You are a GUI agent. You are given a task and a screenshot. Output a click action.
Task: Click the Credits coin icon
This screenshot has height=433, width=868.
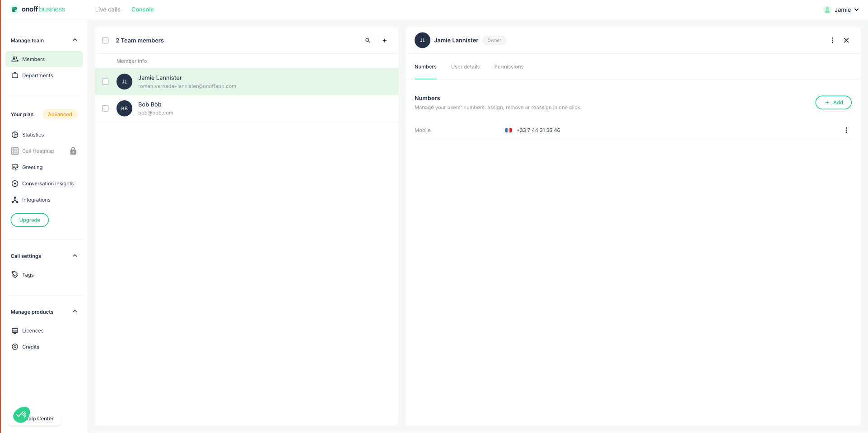pyautogui.click(x=15, y=347)
